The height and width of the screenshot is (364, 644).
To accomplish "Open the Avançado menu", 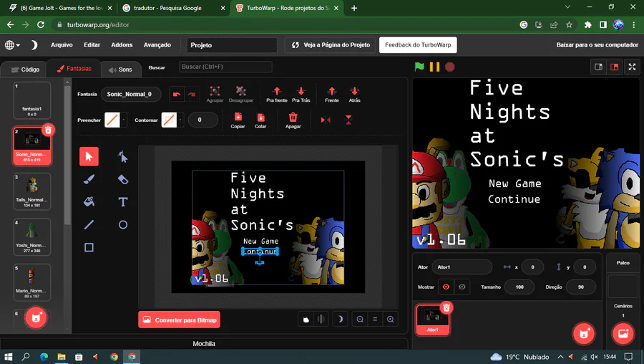I will (x=157, y=45).
